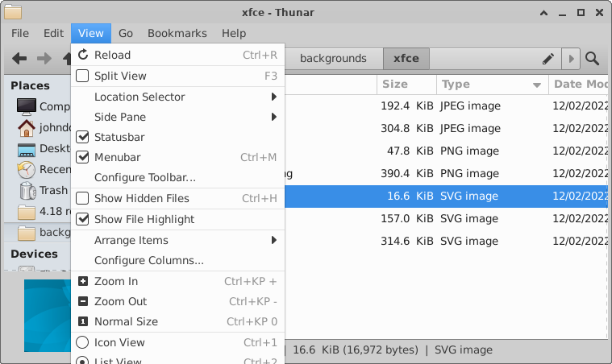Select the List View radio button
This screenshot has height=364, width=612.
(x=82, y=361)
